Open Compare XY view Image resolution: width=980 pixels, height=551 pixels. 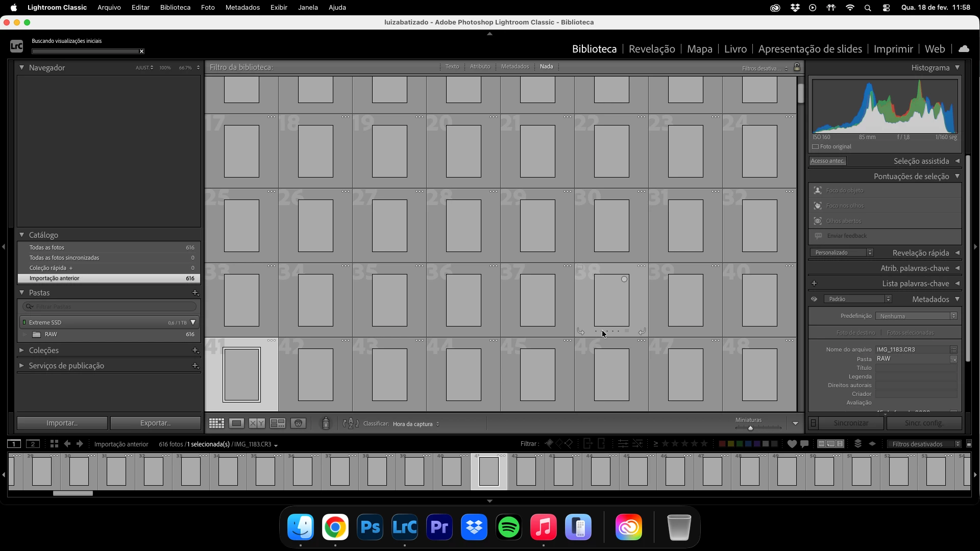tap(257, 423)
